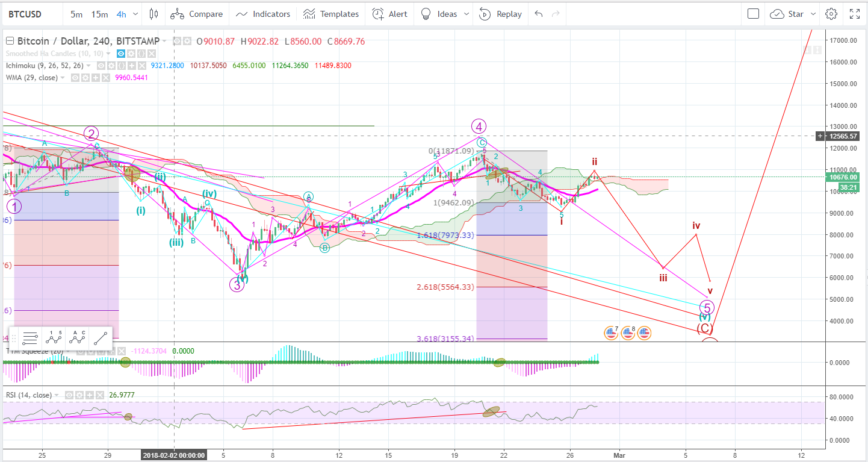The height and width of the screenshot is (462, 868).
Task: Open RSI indicator settings gear
Action: 79,395
